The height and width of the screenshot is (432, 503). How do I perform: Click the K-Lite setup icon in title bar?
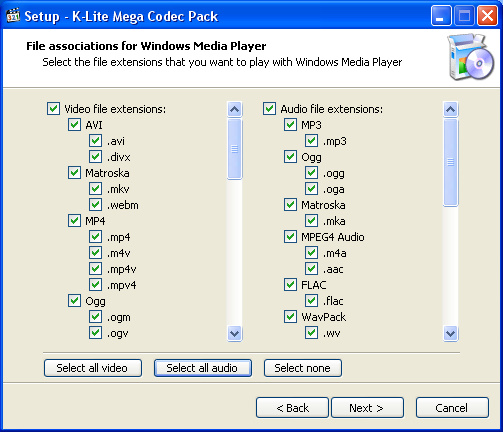[x=13, y=16]
